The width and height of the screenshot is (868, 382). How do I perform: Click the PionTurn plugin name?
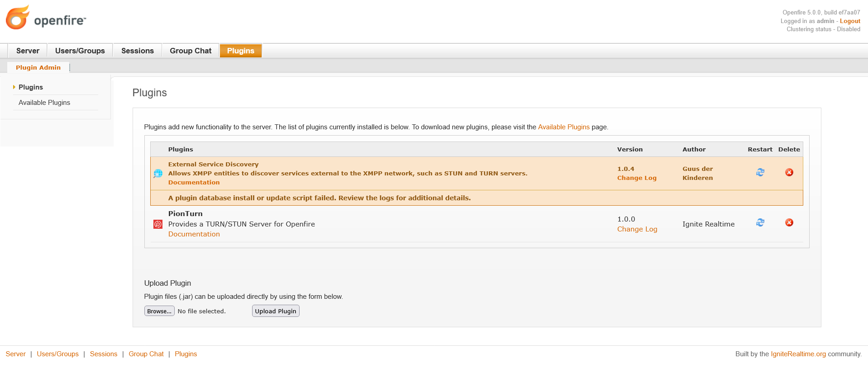click(186, 214)
